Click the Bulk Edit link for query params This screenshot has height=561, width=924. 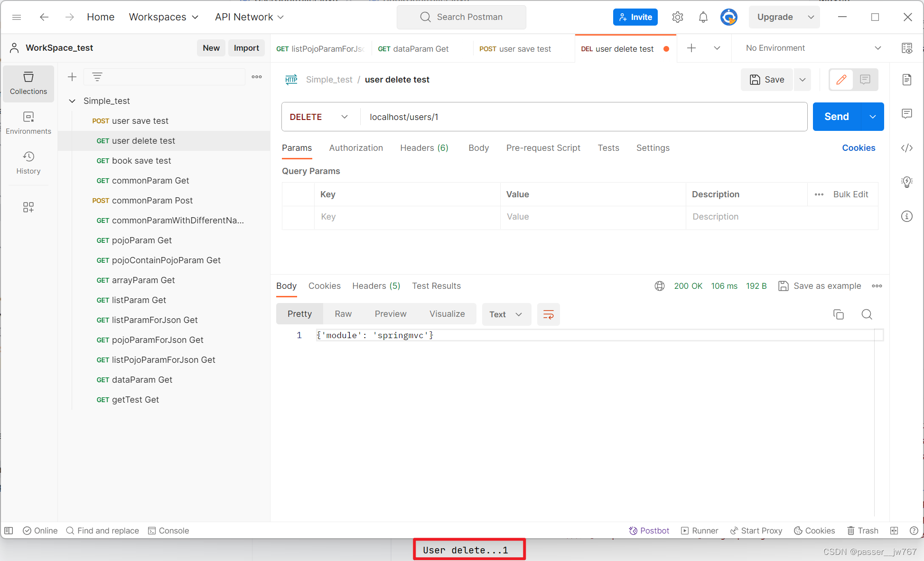[851, 194]
